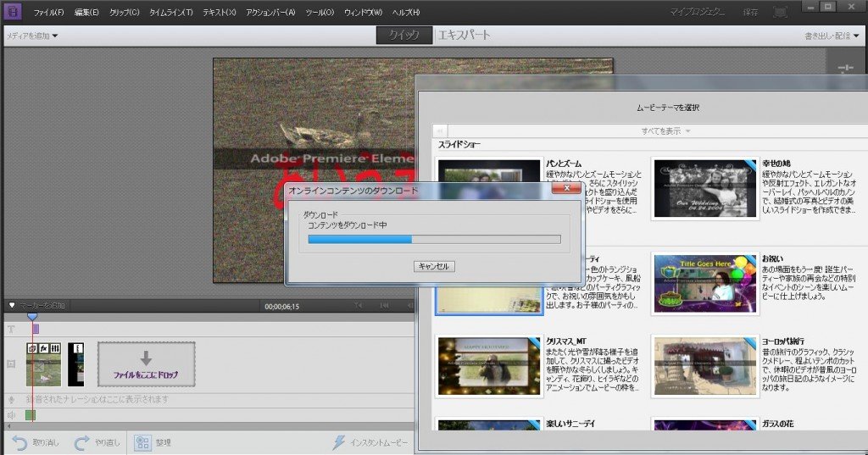This screenshot has width=868, height=455.
Task: Click the split-clip transport icon beside timecode
Action: click(359, 306)
